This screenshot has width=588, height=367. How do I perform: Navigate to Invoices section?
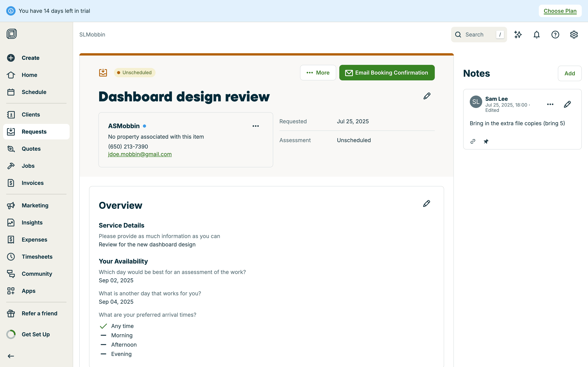[32, 183]
